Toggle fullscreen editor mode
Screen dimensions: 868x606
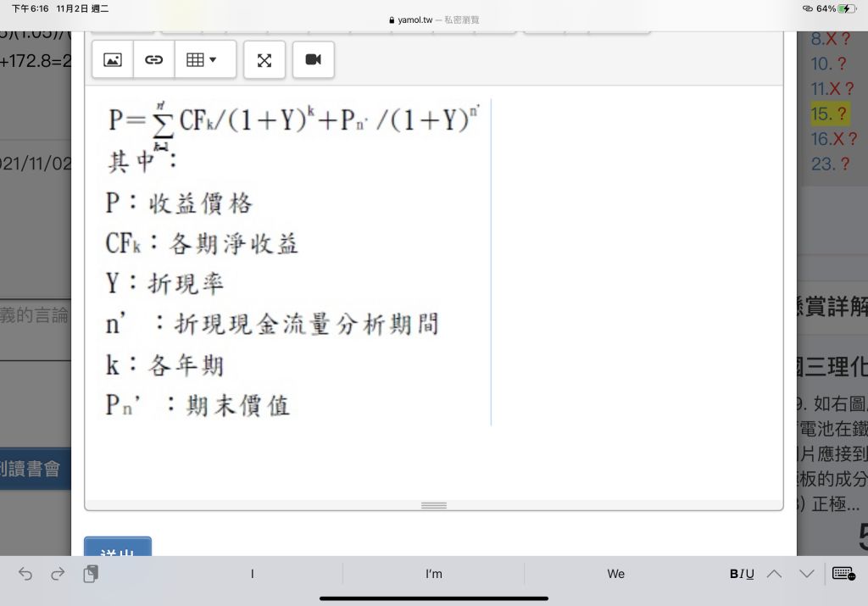point(264,59)
